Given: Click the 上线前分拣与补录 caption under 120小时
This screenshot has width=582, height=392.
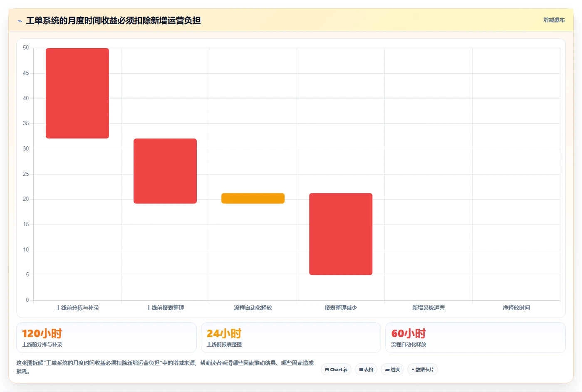Looking at the screenshot, I should pos(42,345).
